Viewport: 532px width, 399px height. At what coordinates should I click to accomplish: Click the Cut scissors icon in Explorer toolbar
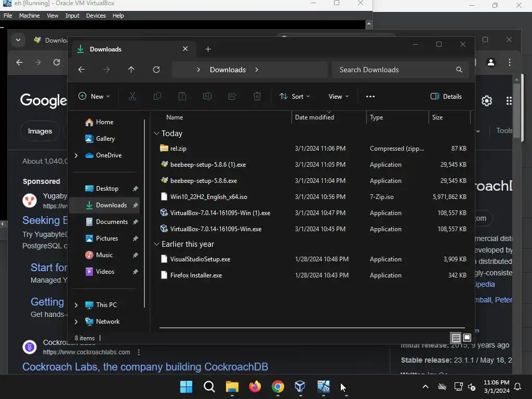132,96
